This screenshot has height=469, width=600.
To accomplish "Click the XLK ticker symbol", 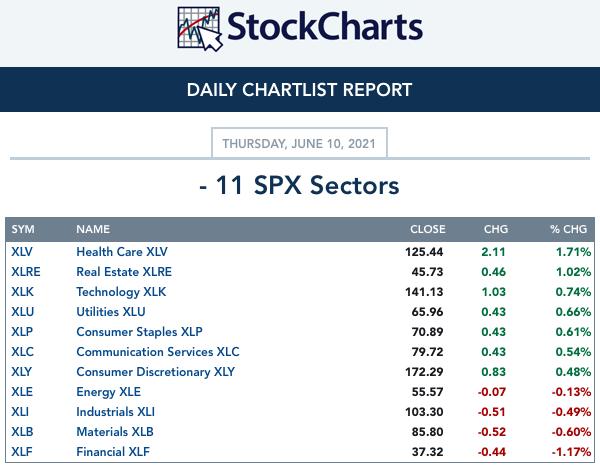I will point(22,292).
